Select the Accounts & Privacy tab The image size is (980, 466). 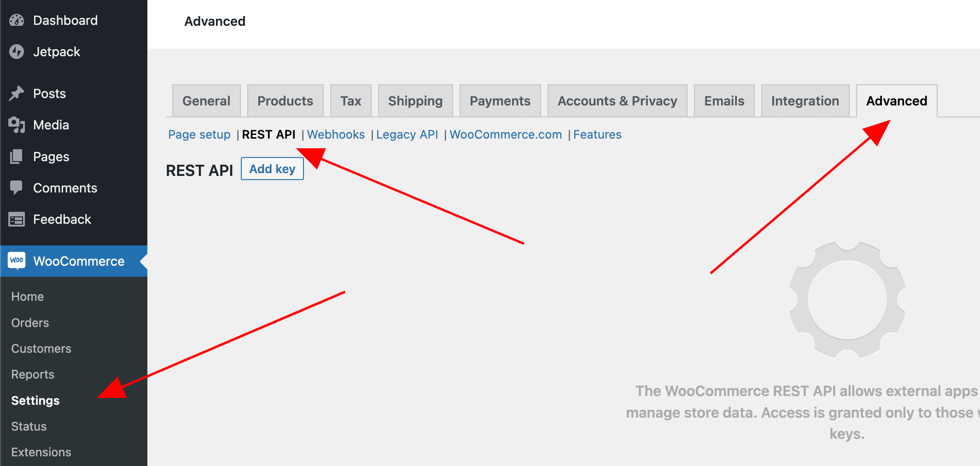(617, 101)
